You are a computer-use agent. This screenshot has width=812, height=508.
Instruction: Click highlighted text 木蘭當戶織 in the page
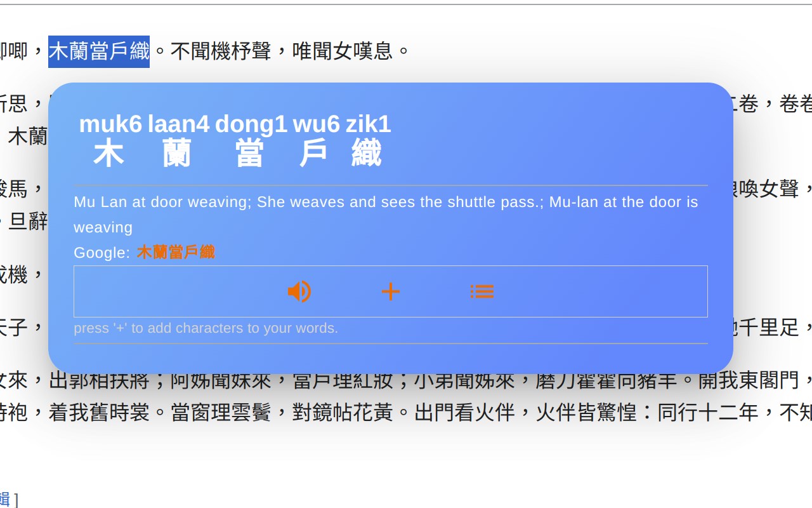tap(99, 51)
